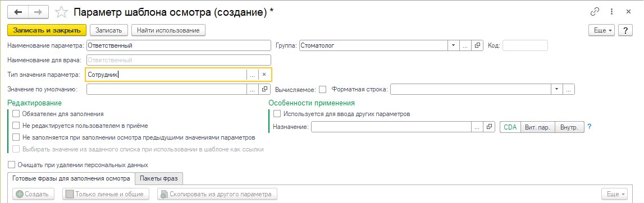The image size is (644, 203).
Task: Enable Используется для ввода других параметров
Action: click(277, 114)
